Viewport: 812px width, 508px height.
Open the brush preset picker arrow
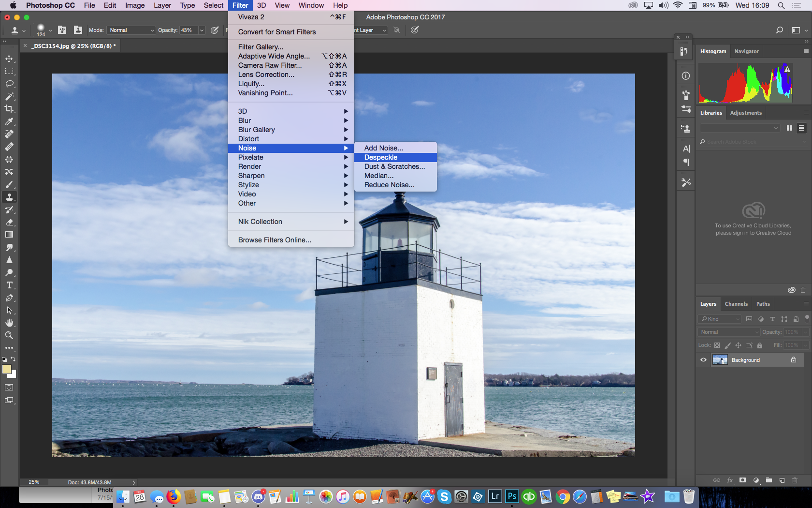50,30
